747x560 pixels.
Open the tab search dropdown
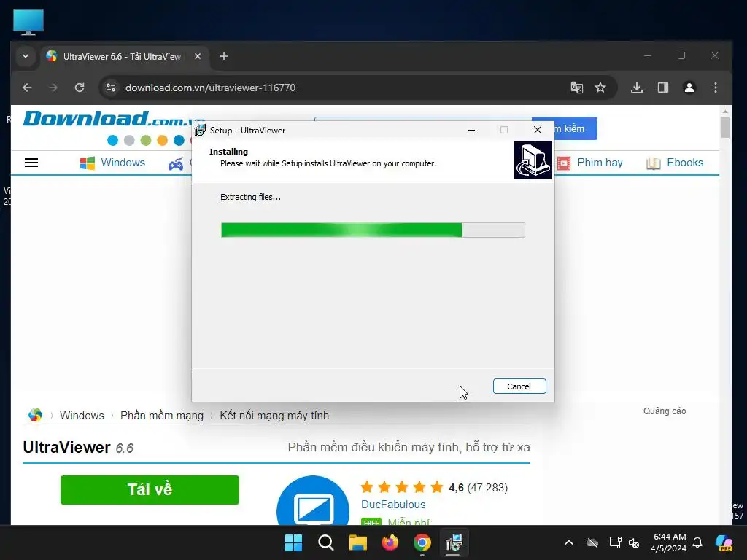[x=26, y=56]
